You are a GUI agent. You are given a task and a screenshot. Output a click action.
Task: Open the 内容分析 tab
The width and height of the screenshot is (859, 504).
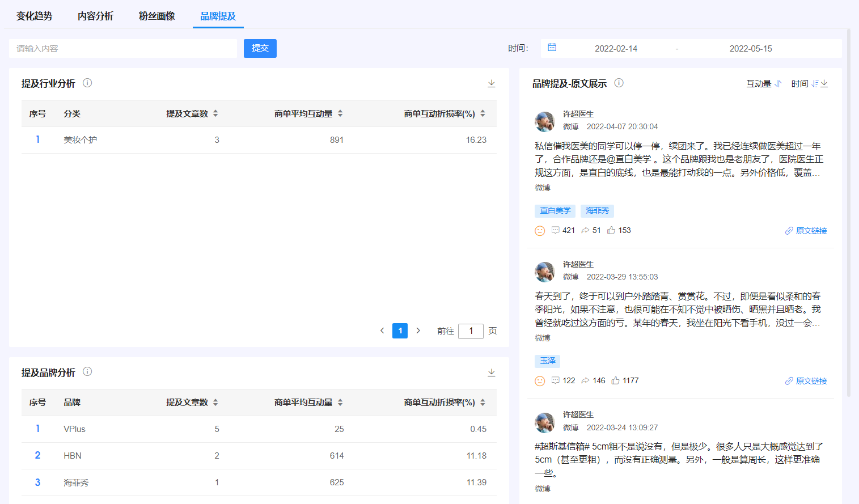coord(96,16)
